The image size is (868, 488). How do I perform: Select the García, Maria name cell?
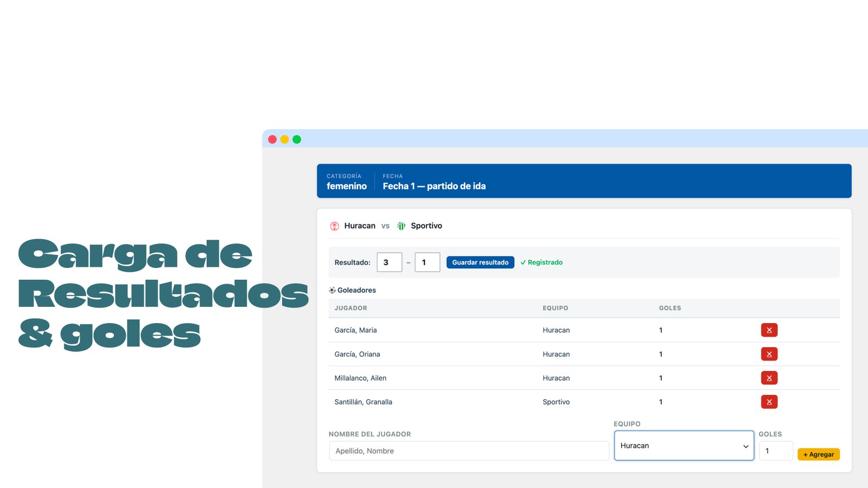click(x=355, y=330)
